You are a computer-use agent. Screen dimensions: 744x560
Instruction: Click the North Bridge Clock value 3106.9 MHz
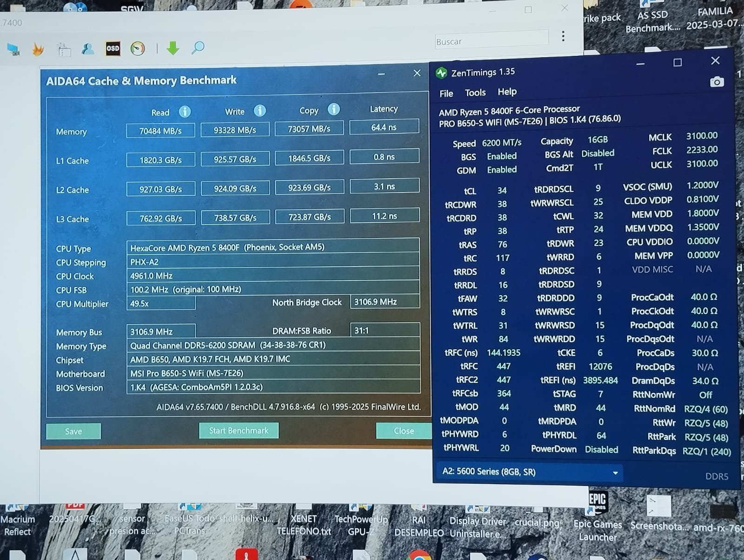tap(385, 302)
